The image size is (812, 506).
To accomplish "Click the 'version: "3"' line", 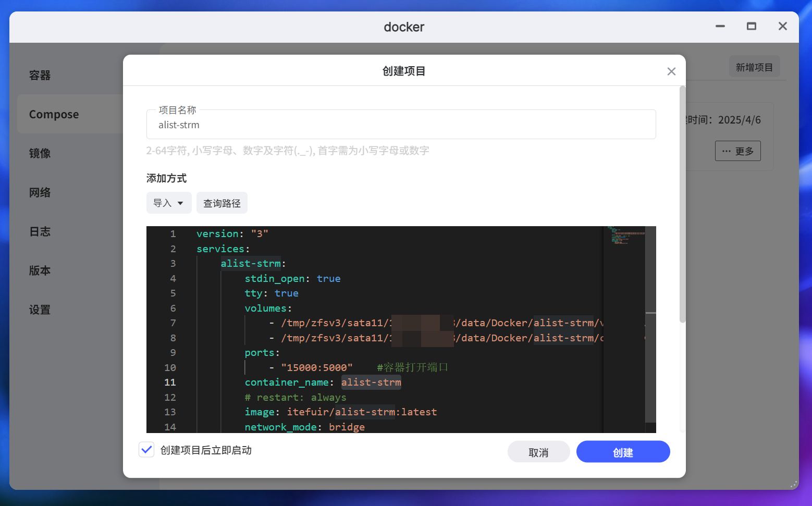I will (232, 233).
